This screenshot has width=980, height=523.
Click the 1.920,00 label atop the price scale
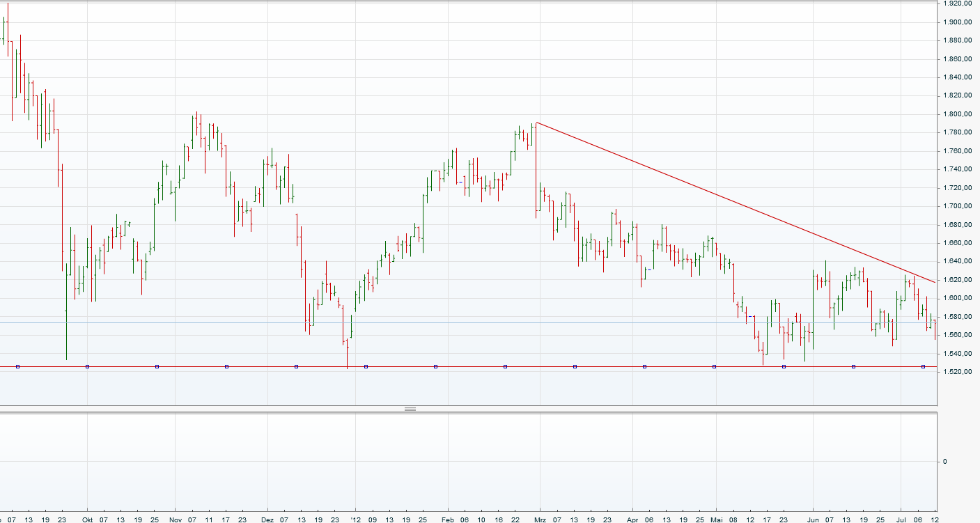[x=957, y=3]
